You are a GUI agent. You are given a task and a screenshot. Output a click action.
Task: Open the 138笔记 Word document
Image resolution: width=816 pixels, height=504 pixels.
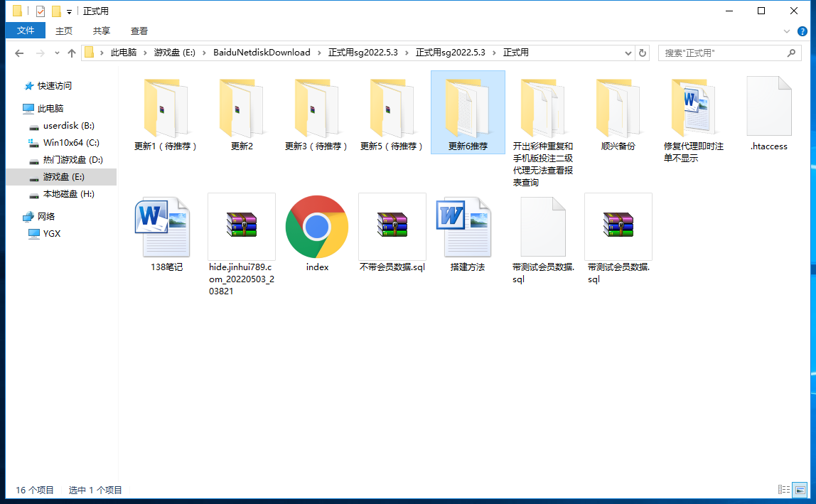pyautogui.click(x=166, y=232)
